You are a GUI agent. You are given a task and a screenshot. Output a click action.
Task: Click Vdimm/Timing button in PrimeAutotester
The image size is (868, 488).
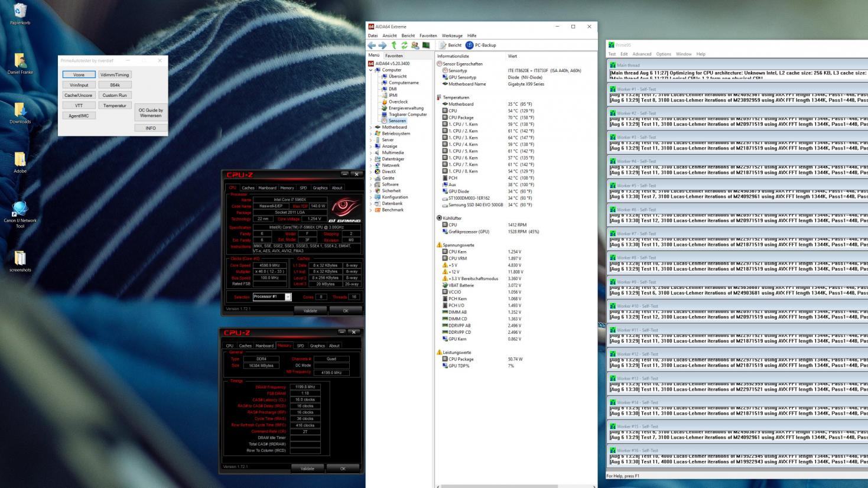click(115, 75)
